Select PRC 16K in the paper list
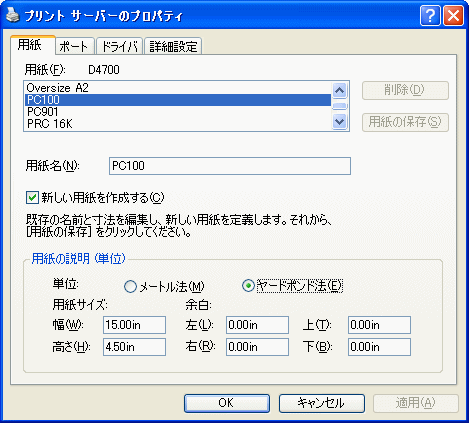Screen dimensions: 469x423 178,124
